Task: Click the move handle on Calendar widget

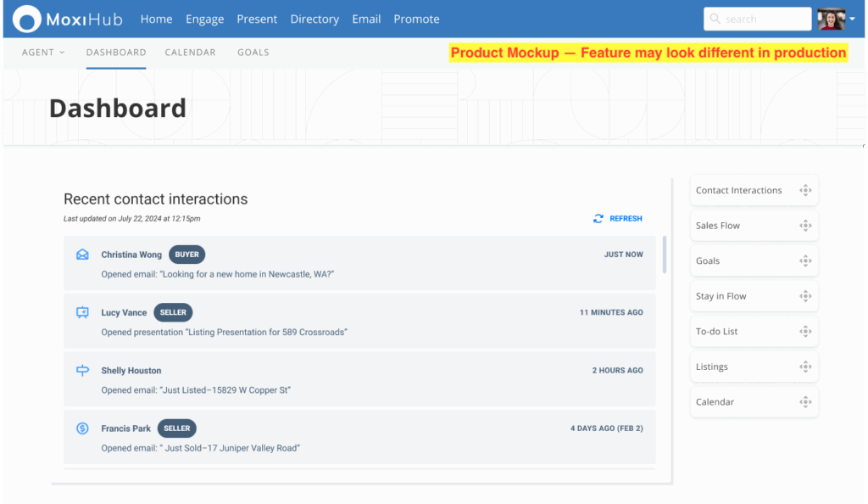Action: [805, 401]
